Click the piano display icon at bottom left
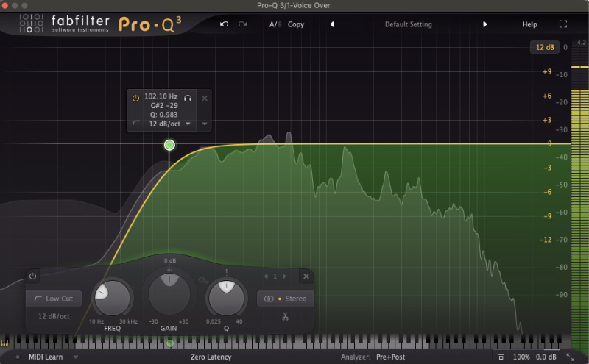The width and height of the screenshot is (589, 364). click(5, 343)
